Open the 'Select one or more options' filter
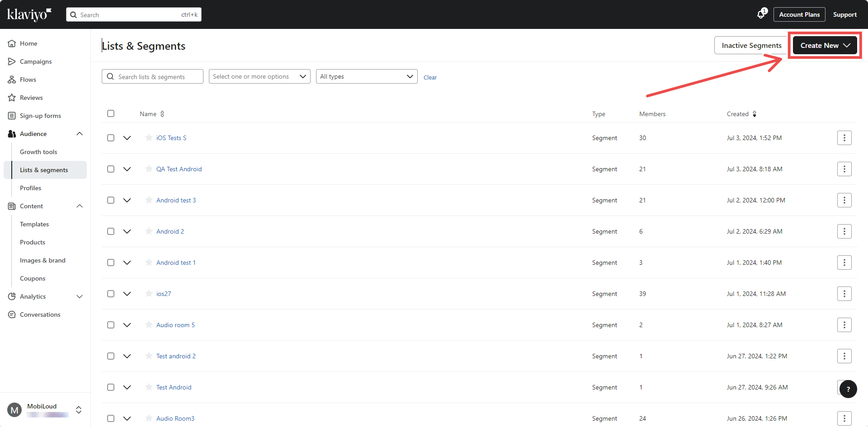 click(x=259, y=76)
